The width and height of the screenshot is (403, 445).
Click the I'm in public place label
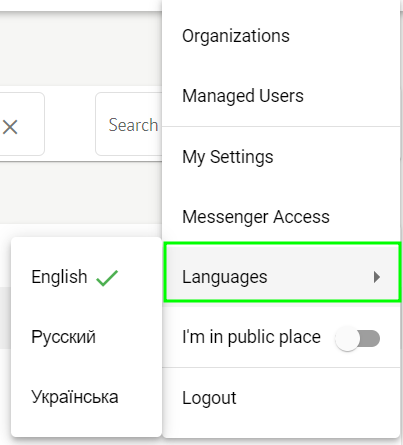point(251,337)
